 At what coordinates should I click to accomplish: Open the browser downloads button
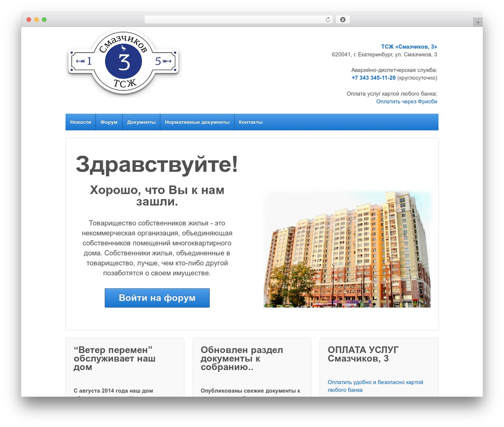(343, 20)
